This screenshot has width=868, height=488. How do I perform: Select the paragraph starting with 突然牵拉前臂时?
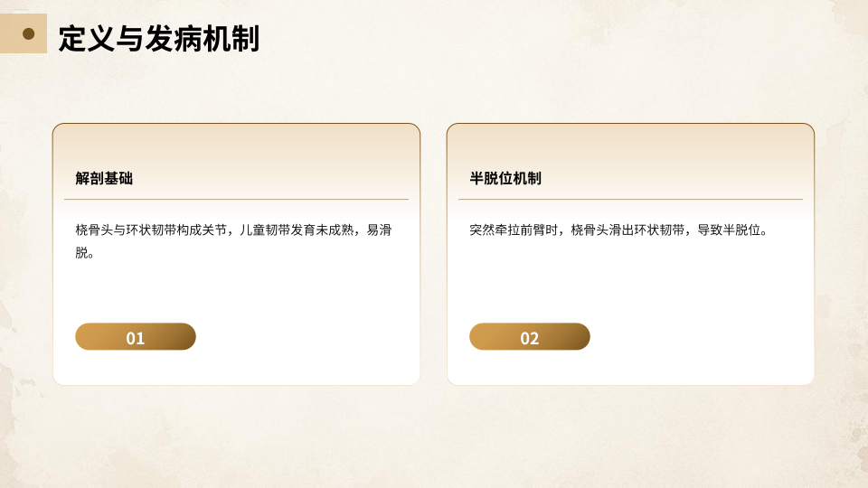618,230
